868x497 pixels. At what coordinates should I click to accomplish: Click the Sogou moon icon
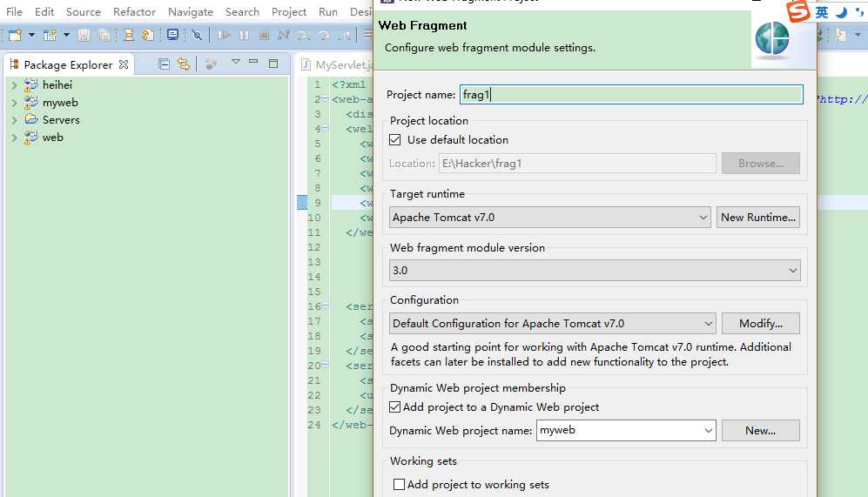[x=841, y=11]
